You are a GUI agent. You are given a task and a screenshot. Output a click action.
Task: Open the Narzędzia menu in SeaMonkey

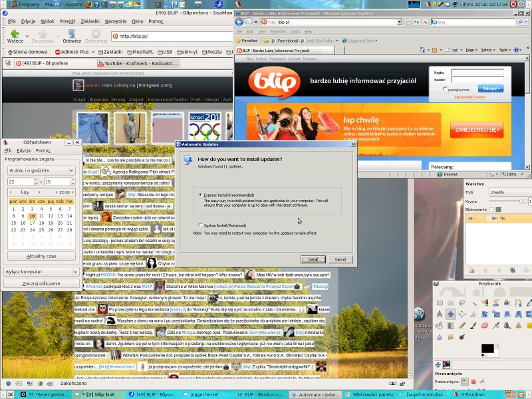pyautogui.click(x=116, y=21)
